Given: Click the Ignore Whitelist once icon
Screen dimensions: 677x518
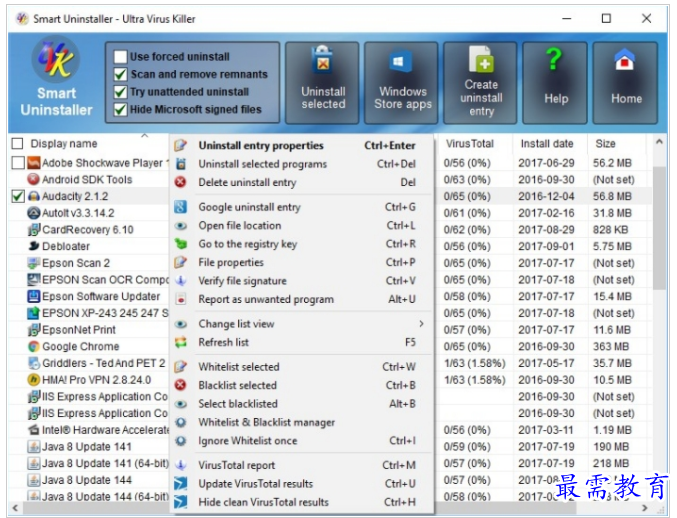Looking at the screenshot, I should pos(180,441).
